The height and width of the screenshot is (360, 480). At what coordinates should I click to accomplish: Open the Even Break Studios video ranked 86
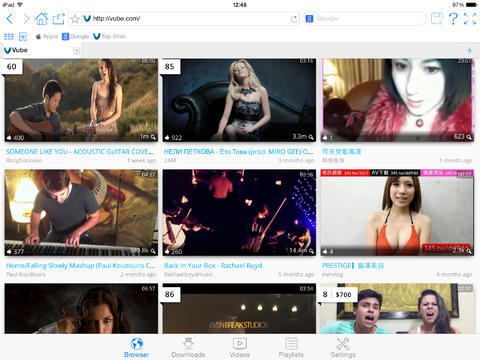[x=239, y=308]
